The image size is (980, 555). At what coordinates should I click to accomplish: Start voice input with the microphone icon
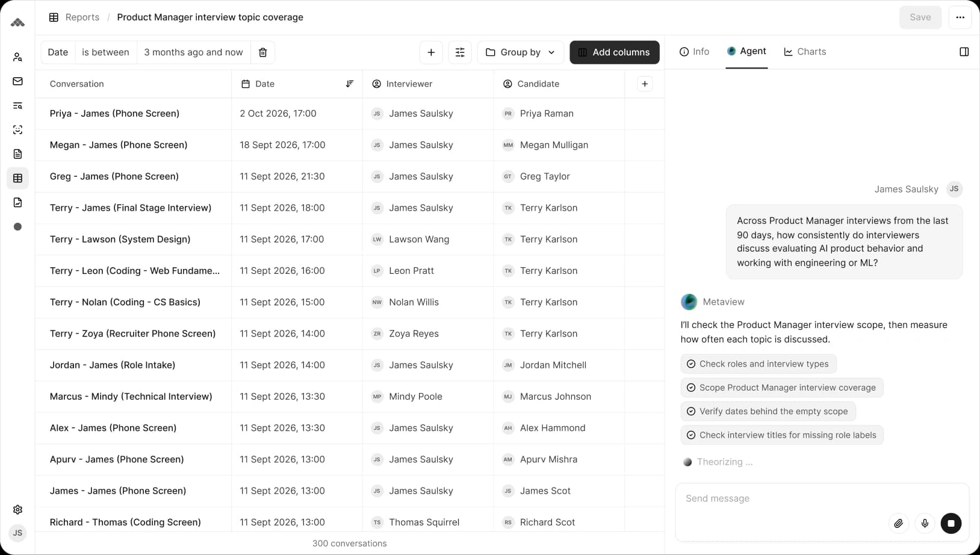pos(925,523)
